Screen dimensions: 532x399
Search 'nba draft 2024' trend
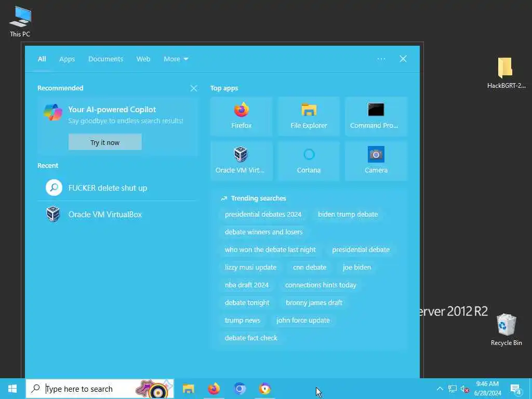pos(246,285)
